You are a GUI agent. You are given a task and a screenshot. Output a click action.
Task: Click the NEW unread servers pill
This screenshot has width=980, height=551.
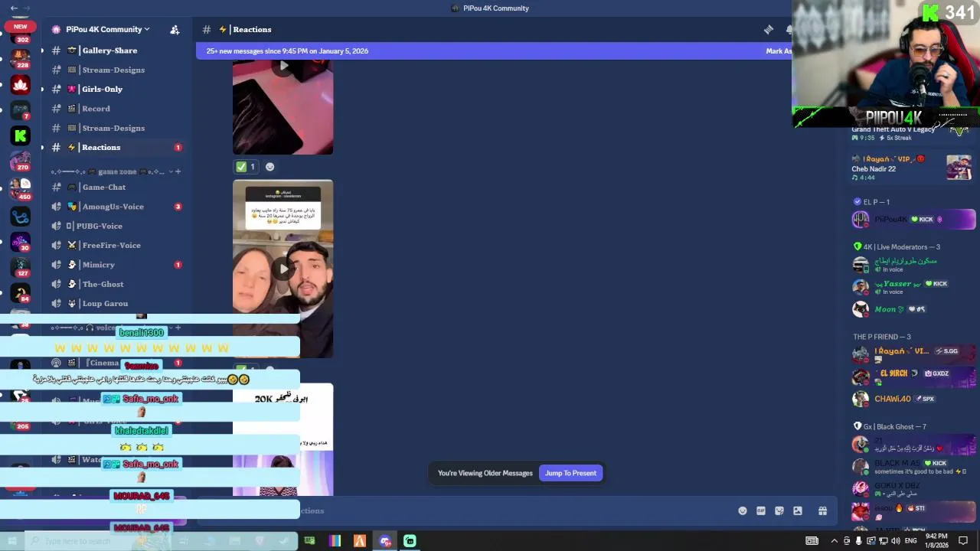click(x=20, y=27)
